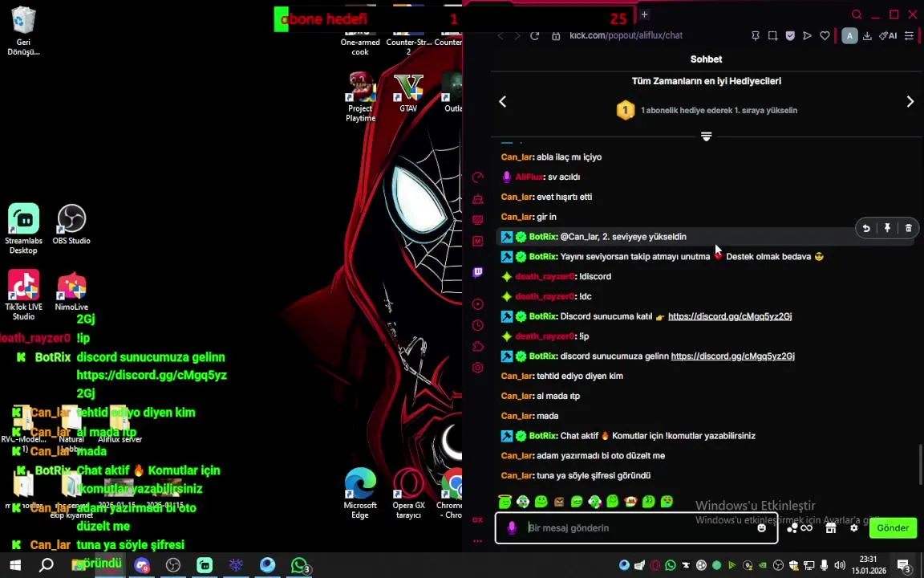
Task: Reply to BotRix level-up message
Action: point(866,228)
